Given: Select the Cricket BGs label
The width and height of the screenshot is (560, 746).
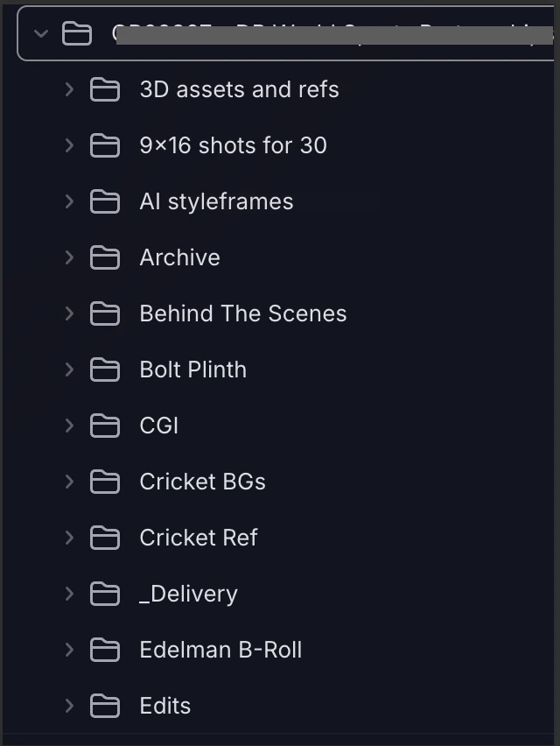Looking at the screenshot, I should tap(202, 482).
